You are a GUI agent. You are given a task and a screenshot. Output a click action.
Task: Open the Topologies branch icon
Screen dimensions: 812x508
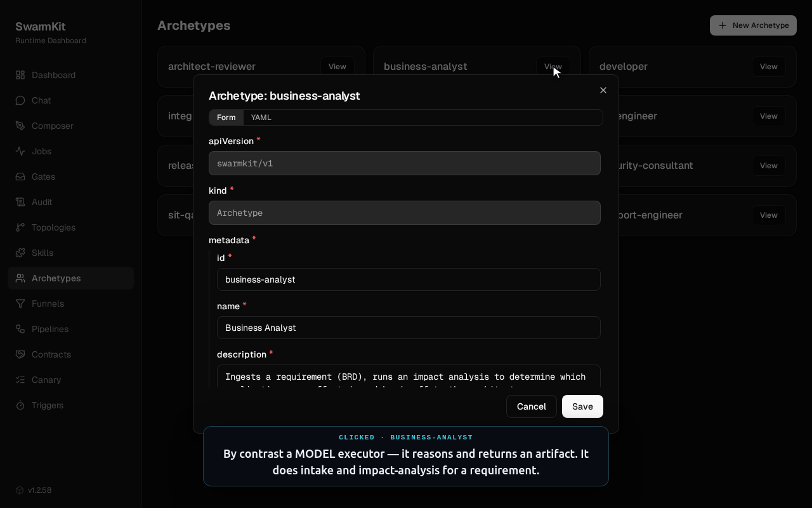[x=20, y=227]
